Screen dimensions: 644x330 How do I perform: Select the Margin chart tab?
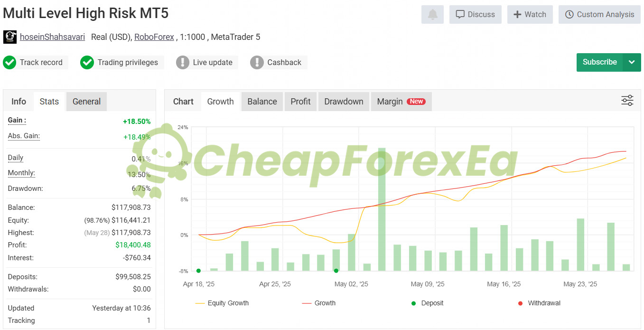pyautogui.click(x=401, y=102)
